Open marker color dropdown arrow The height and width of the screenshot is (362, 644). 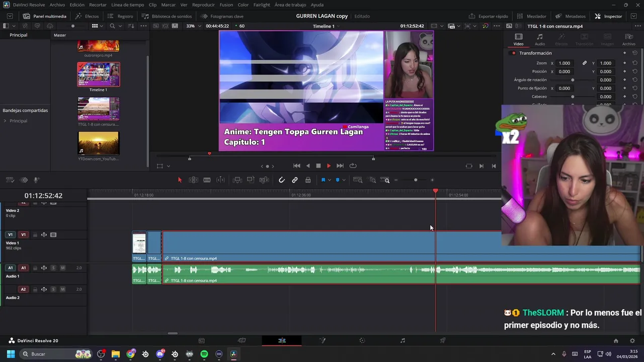pyautogui.click(x=344, y=180)
